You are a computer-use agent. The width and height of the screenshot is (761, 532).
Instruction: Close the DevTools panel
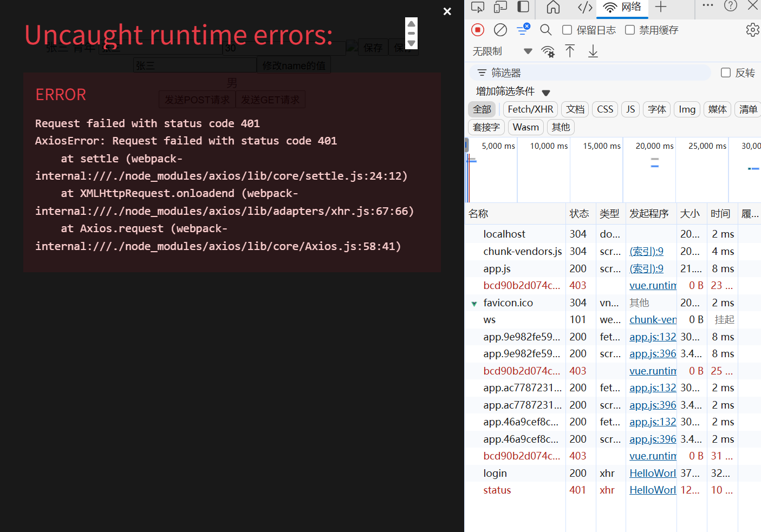pyautogui.click(x=753, y=6)
